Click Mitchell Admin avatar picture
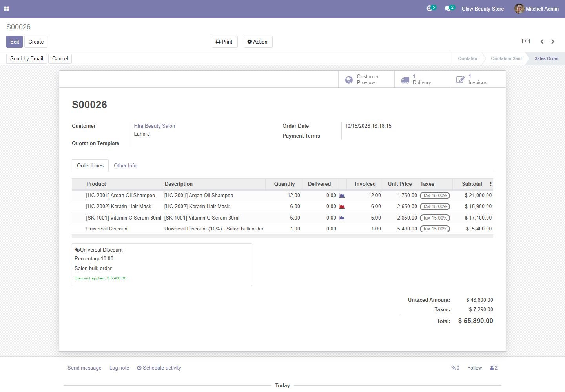The image size is (565, 392). 519,9
